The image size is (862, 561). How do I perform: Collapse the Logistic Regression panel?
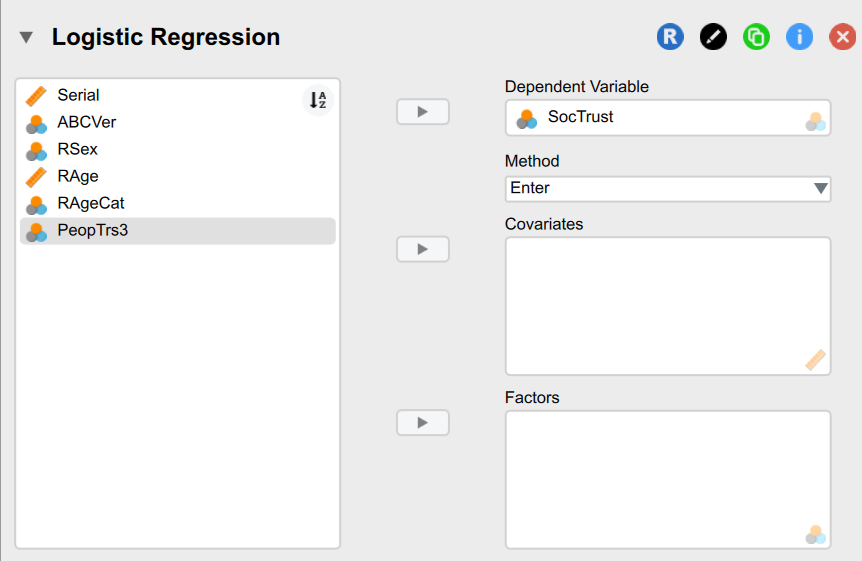tap(27, 38)
